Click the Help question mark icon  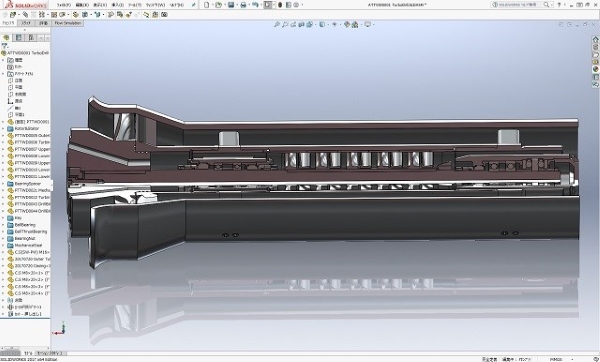click(x=559, y=5)
